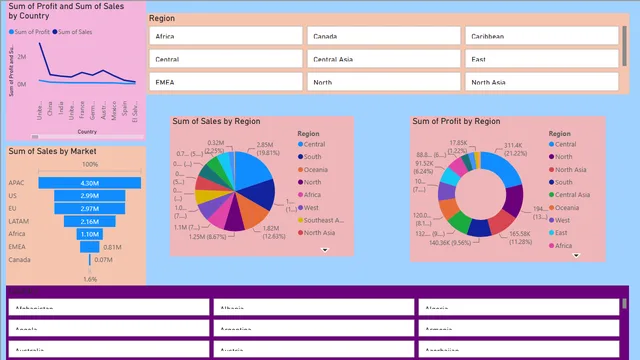The width and height of the screenshot is (640, 360).
Task: Click the 140.36K (9.56%) data label
Action: click(x=450, y=243)
